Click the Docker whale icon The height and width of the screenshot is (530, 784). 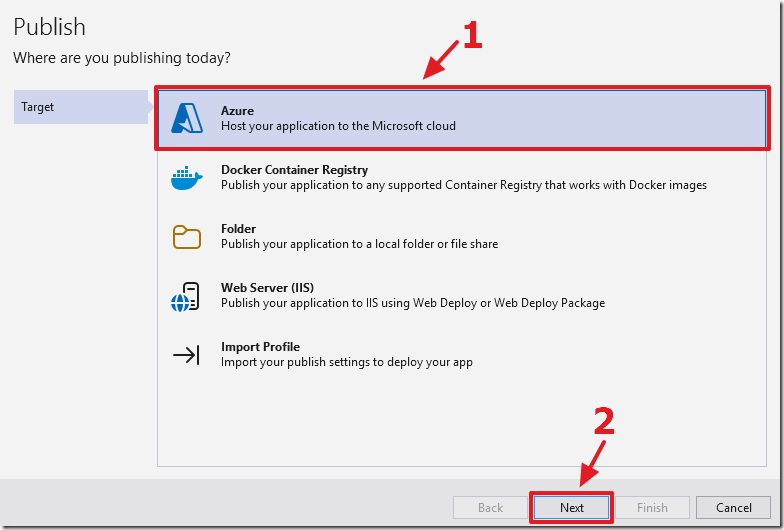(187, 178)
